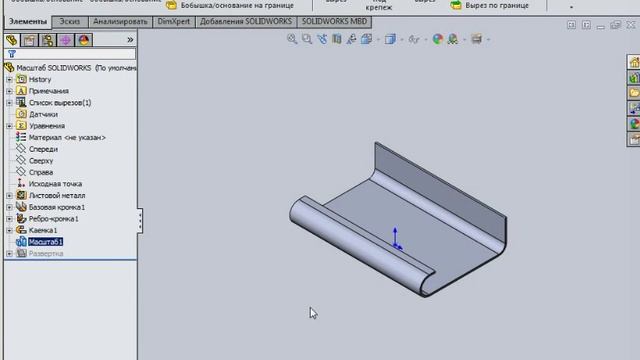Click the Zoom to Fit icon
This screenshot has height=360, width=640.
(292, 39)
